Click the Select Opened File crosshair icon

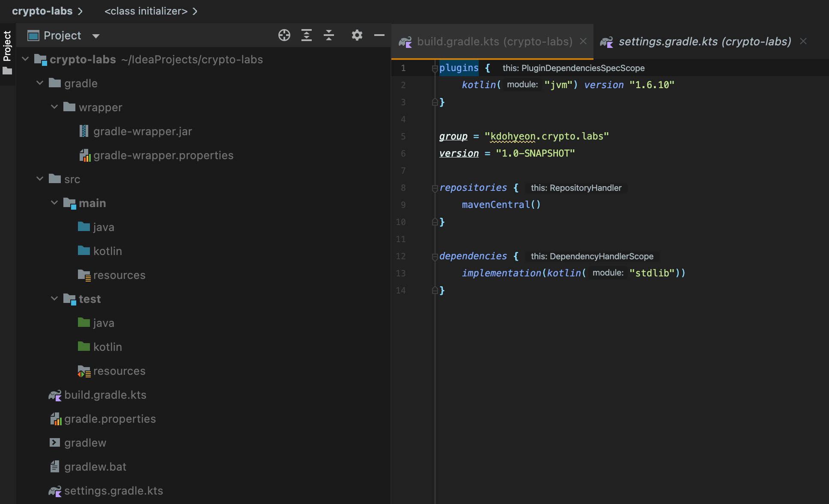click(x=284, y=35)
